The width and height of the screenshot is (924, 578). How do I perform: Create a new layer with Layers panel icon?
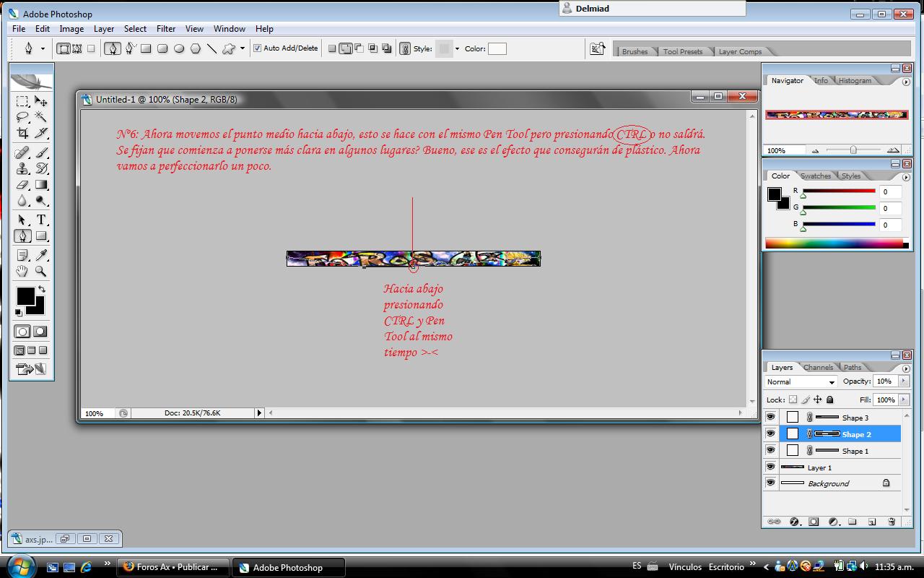872,522
